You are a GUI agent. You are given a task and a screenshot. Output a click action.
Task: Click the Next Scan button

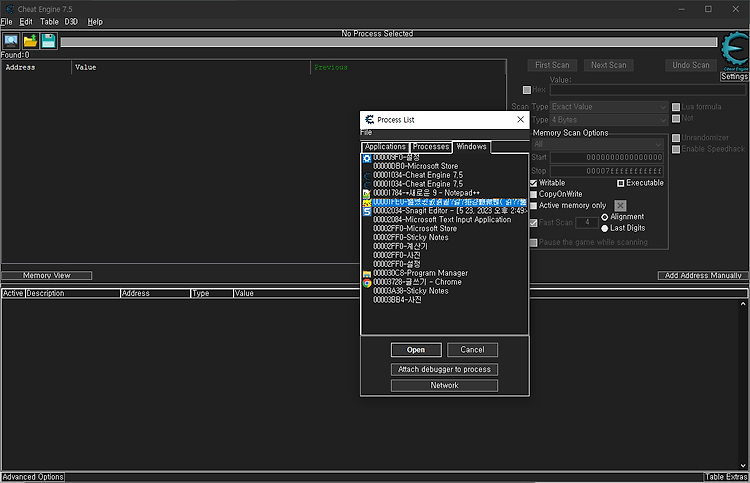[x=608, y=65]
